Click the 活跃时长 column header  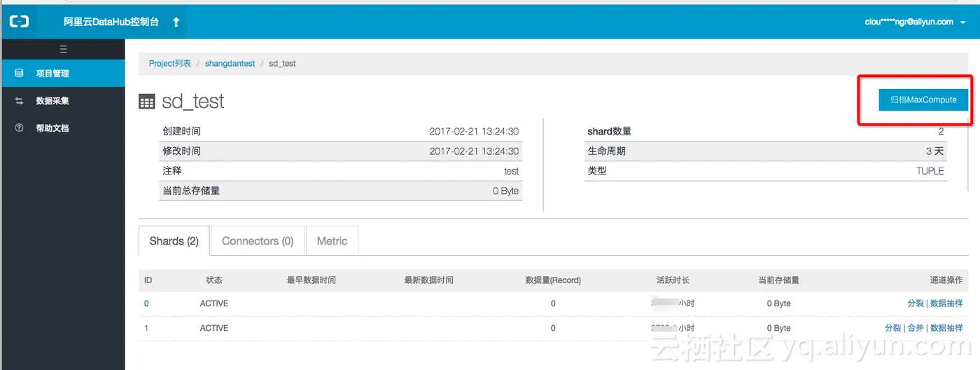[x=673, y=280]
